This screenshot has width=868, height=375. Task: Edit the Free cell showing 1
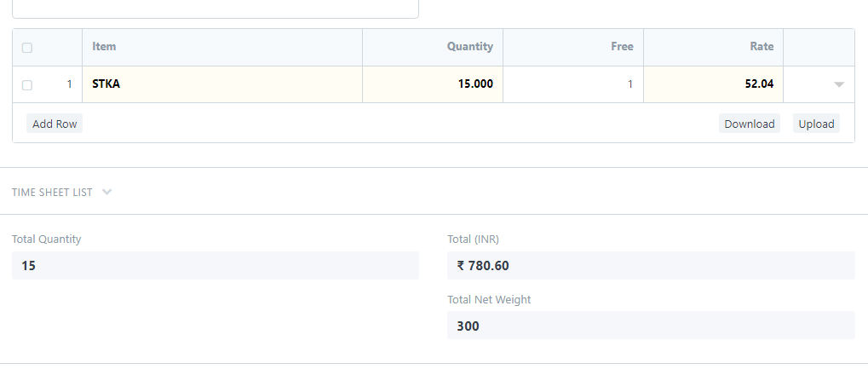pos(573,84)
